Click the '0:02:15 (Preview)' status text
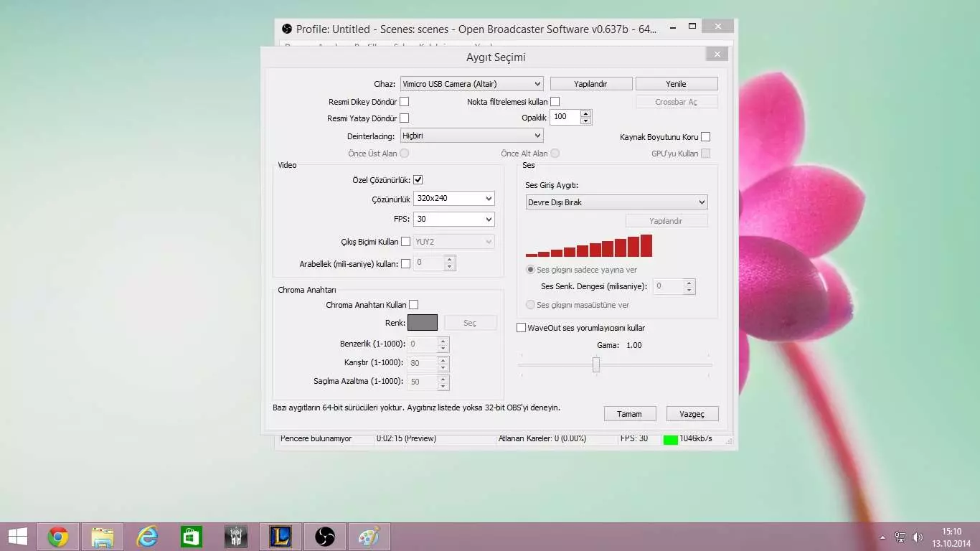 click(x=406, y=438)
